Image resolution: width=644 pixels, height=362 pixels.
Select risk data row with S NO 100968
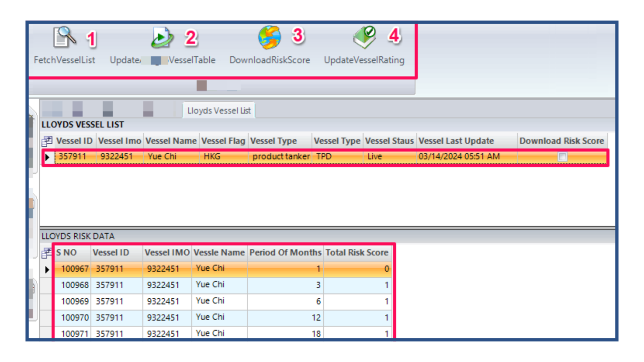[x=75, y=285]
